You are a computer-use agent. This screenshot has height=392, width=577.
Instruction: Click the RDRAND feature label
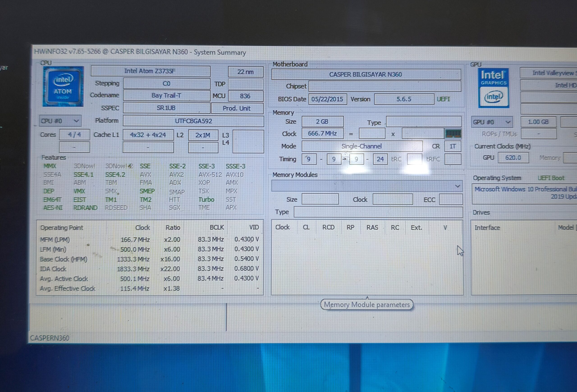[85, 208]
